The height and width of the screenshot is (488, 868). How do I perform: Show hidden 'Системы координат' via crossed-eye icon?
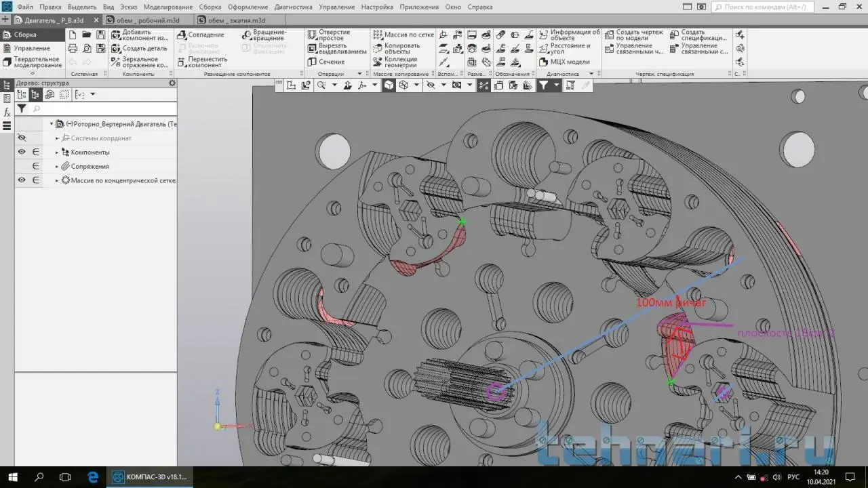[22, 138]
